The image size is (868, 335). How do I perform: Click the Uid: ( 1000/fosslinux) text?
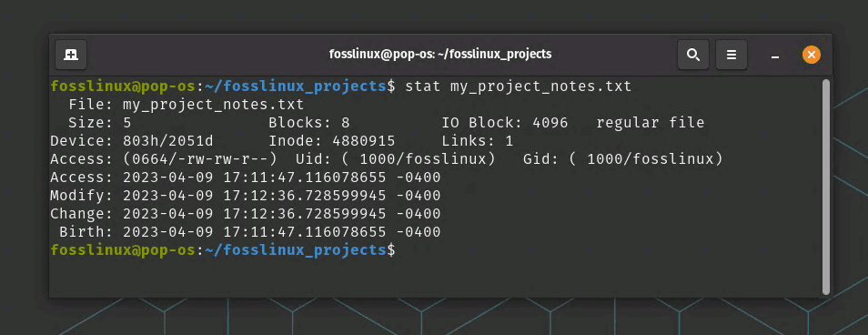pos(395,159)
